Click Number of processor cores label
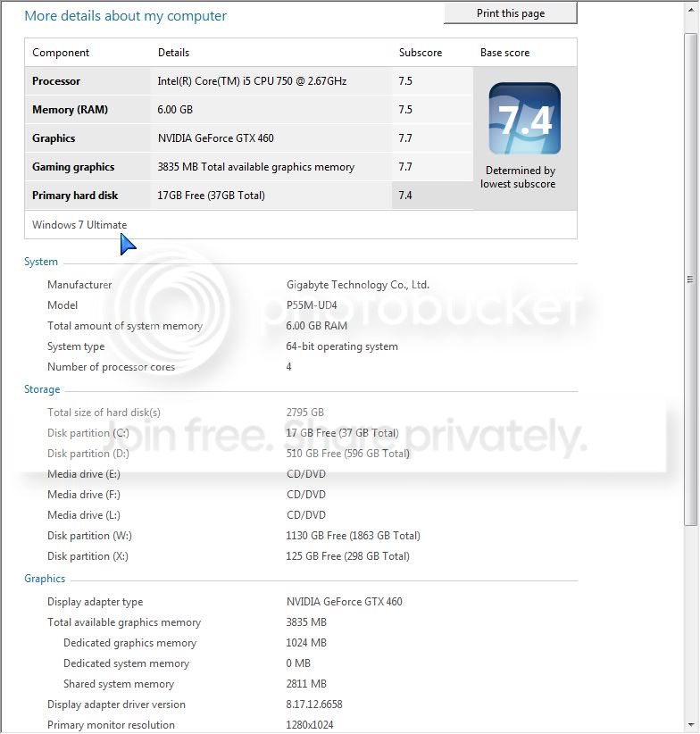This screenshot has width=700, height=734. coord(112,367)
